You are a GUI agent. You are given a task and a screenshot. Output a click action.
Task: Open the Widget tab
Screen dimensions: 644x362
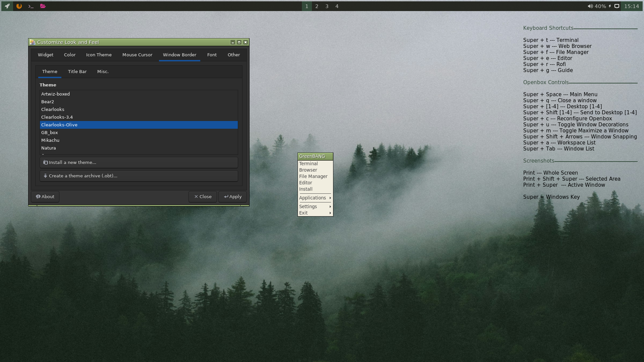pyautogui.click(x=46, y=55)
